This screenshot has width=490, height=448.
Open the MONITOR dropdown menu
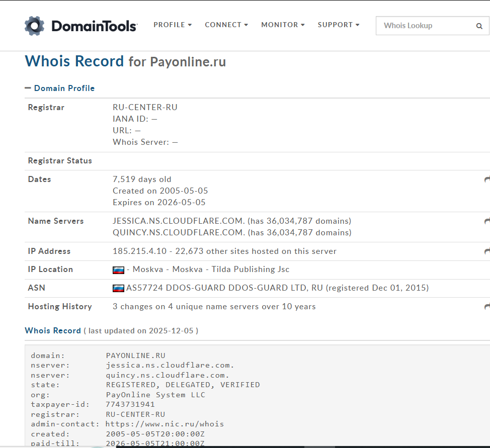pos(283,25)
